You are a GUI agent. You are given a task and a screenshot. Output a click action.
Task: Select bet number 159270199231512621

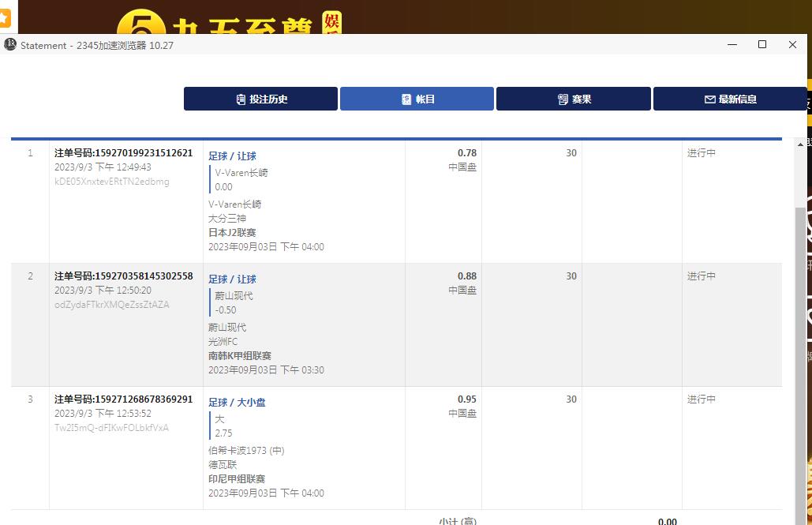coord(123,153)
